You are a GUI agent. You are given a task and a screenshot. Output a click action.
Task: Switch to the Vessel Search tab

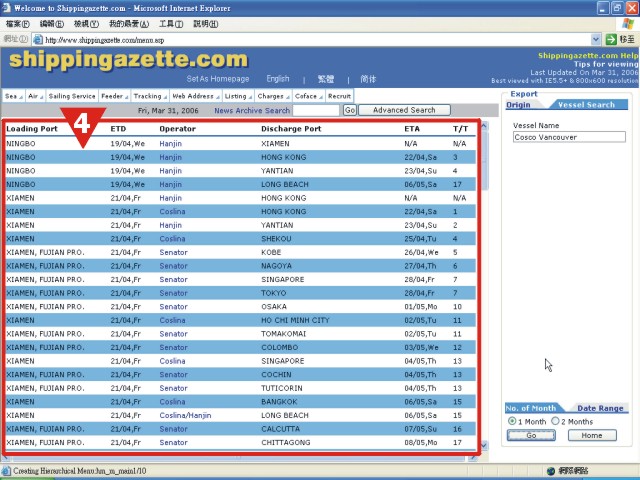(586, 105)
